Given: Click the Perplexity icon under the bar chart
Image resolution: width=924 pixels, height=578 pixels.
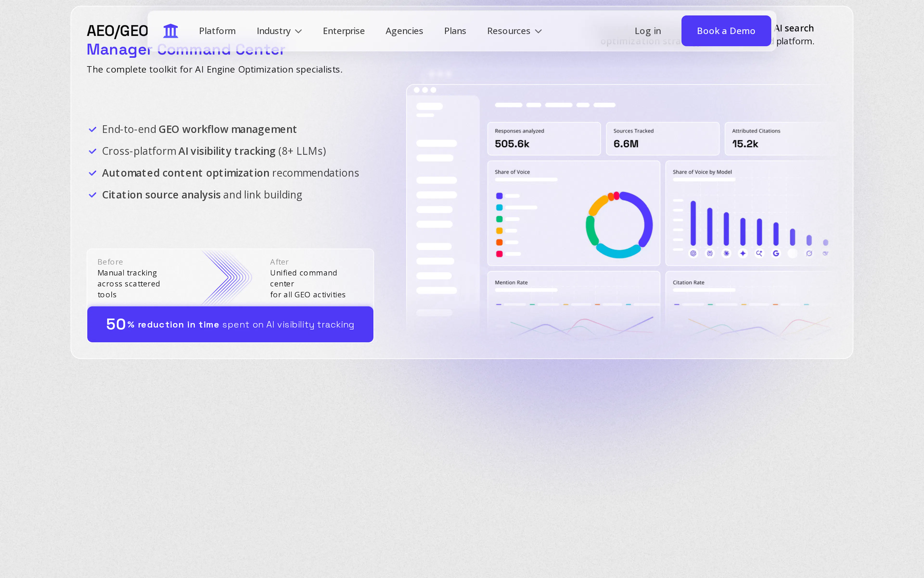Looking at the screenshot, I should tap(710, 253).
